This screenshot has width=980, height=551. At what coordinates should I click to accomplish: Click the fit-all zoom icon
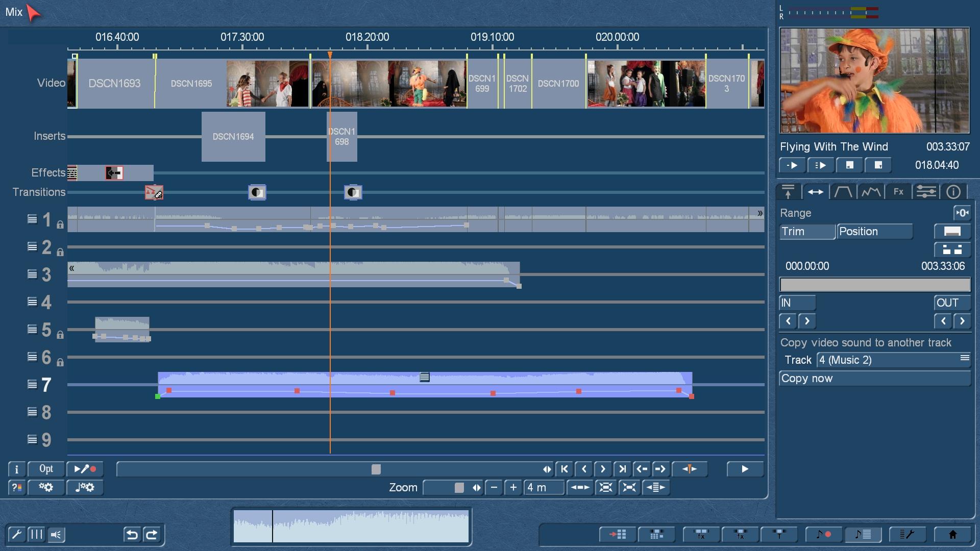pyautogui.click(x=605, y=487)
